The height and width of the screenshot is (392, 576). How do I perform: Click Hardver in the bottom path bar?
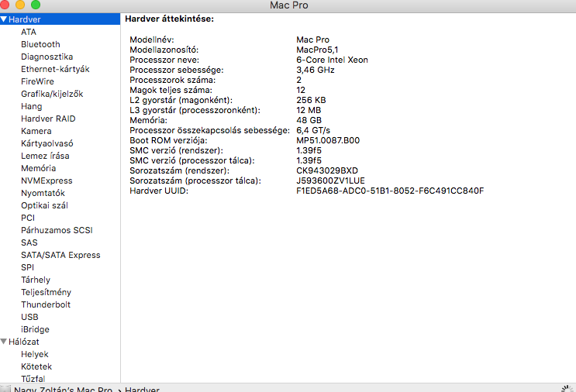pyautogui.click(x=142, y=389)
